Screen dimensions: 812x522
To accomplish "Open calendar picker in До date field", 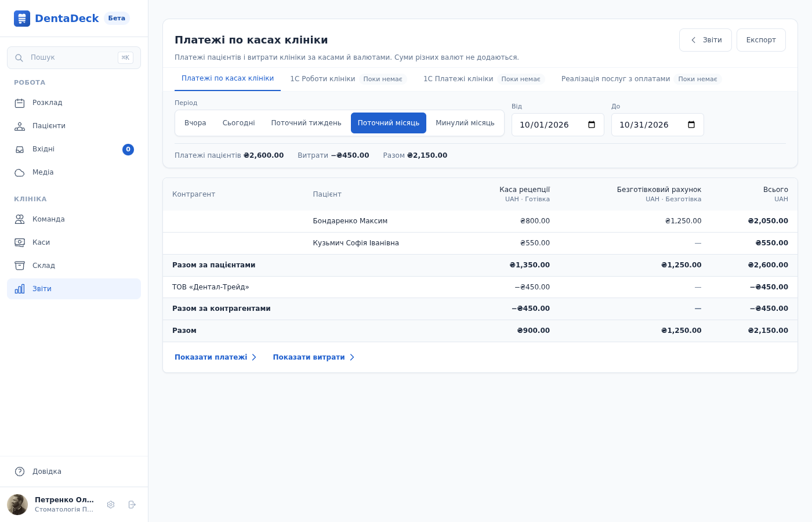I will [x=691, y=125].
